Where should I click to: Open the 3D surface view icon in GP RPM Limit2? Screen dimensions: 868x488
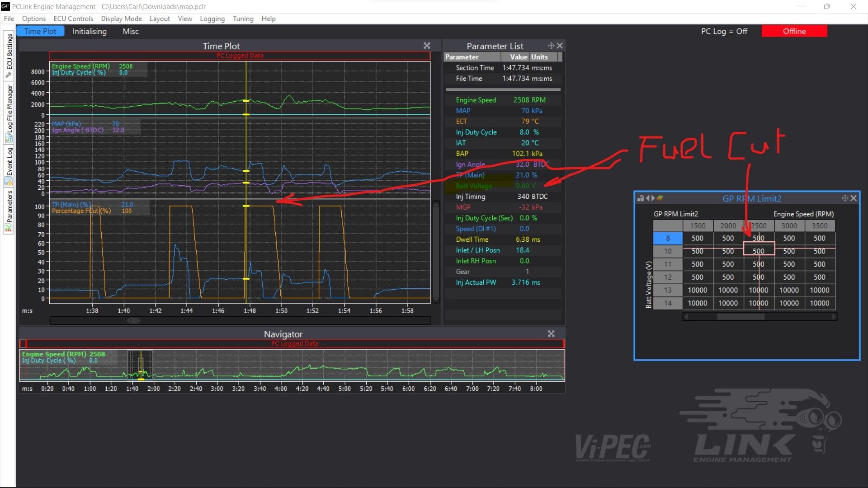point(660,198)
